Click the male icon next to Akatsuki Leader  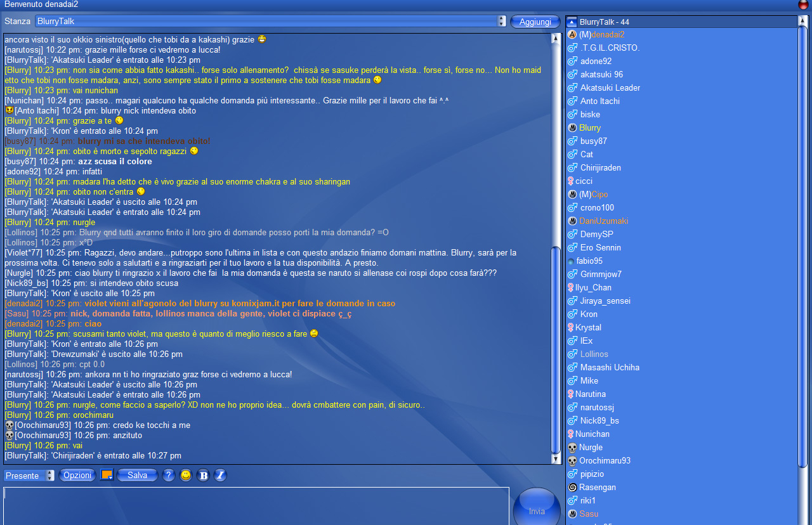[x=572, y=88]
